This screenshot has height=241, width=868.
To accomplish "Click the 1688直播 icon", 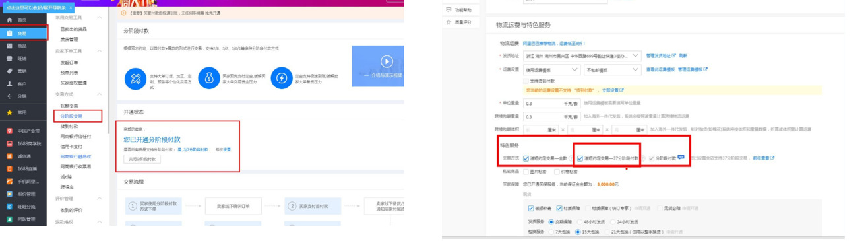I will [9, 169].
